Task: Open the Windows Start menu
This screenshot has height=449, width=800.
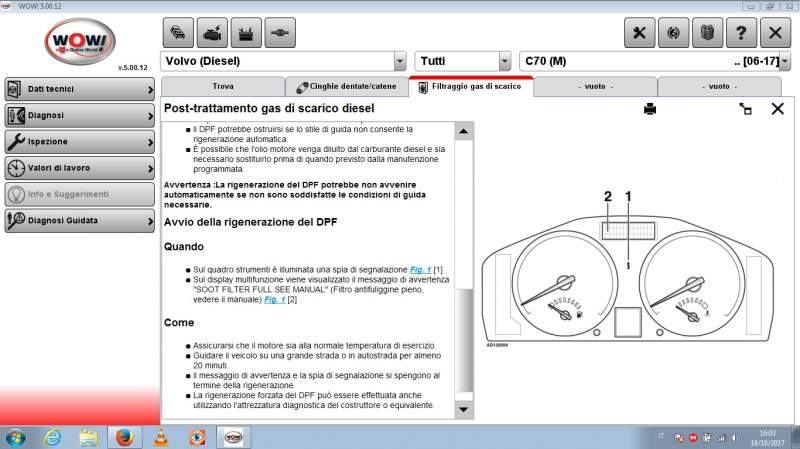Action: click(15, 438)
